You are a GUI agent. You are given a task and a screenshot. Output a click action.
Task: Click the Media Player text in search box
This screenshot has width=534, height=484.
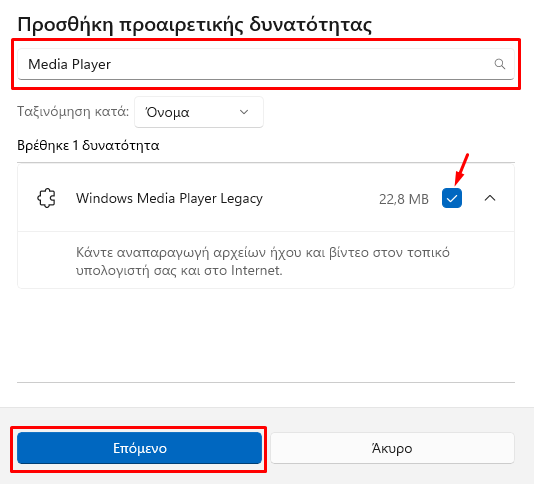pyautogui.click(x=69, y=64)
